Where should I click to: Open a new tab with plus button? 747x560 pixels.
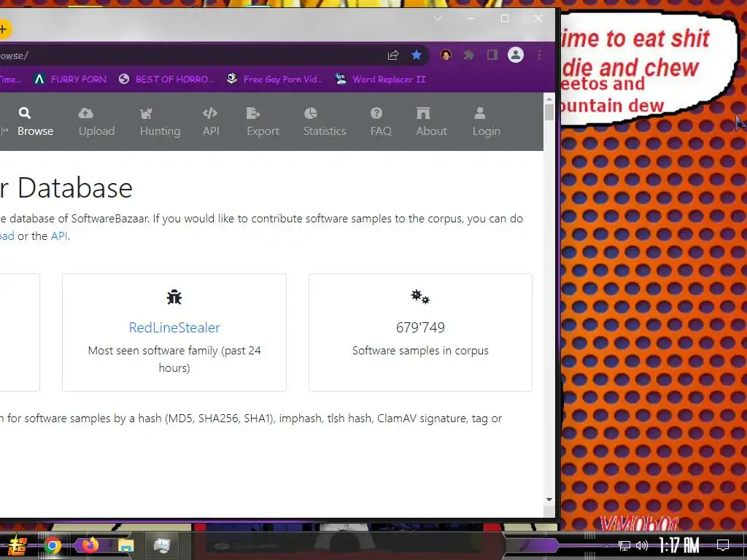4,29
